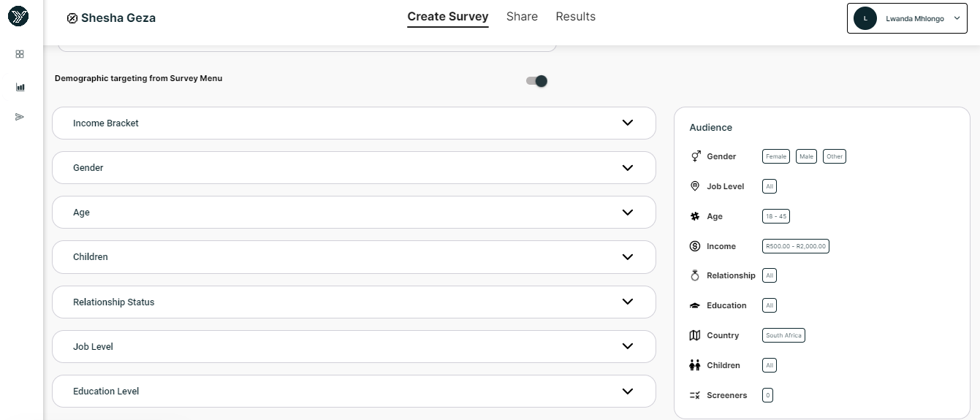Click the Audience panel heading
Image resolution: width=980 pixels, height=420 pixels.
click(x=710, y=127)
